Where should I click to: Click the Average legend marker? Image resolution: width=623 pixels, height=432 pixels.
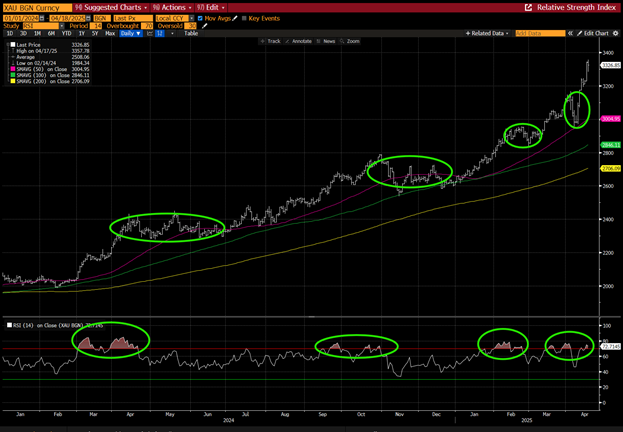(x=13, y=57)
